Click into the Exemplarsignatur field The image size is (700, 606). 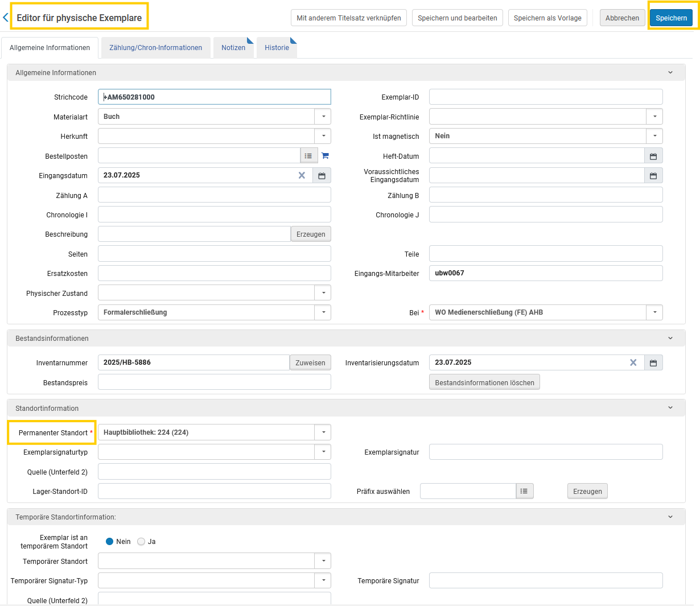546,452
